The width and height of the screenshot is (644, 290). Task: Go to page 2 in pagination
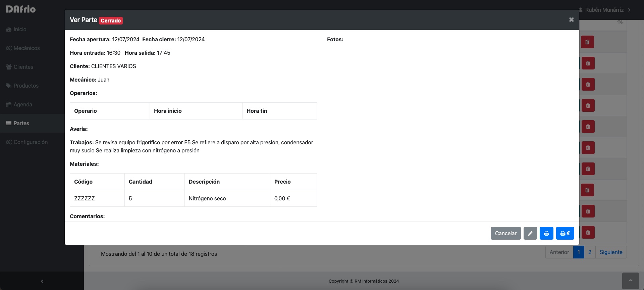point(590,252)
